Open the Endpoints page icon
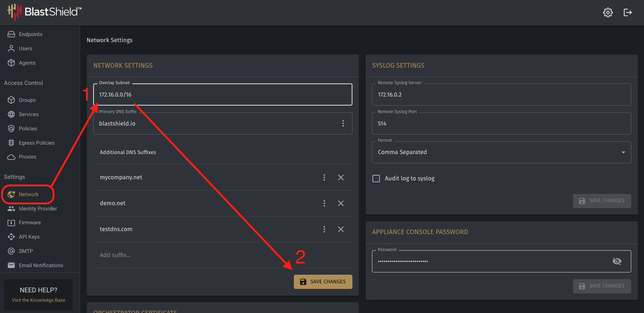 pos(11,34)
